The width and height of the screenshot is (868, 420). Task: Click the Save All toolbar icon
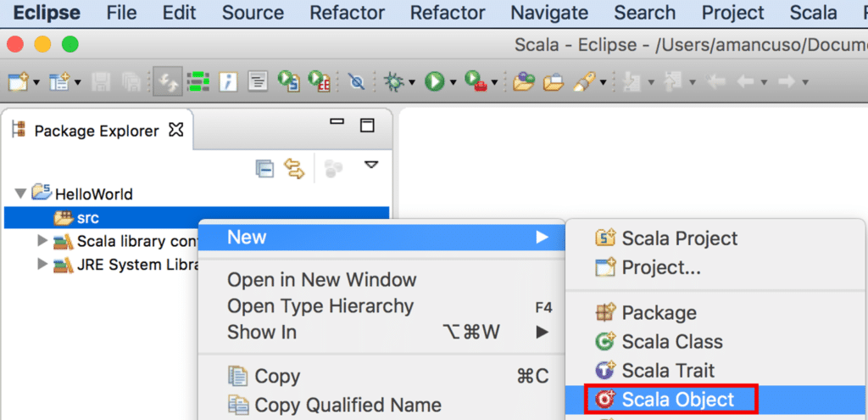(131, 82)
